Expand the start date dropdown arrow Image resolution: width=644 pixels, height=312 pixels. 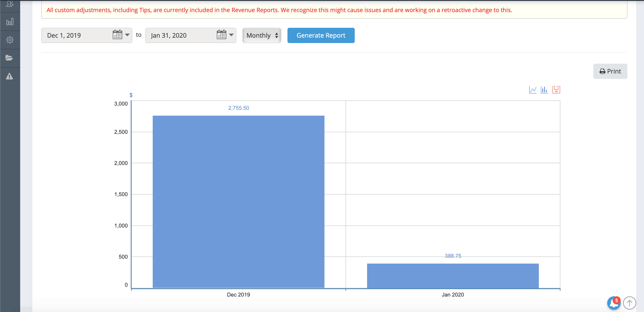tap(127, 35)
